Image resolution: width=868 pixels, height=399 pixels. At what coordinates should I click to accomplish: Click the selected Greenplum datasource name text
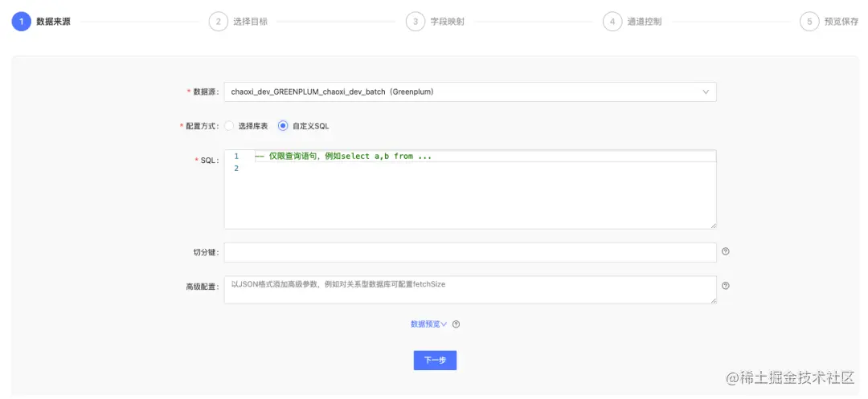[332, 92]
